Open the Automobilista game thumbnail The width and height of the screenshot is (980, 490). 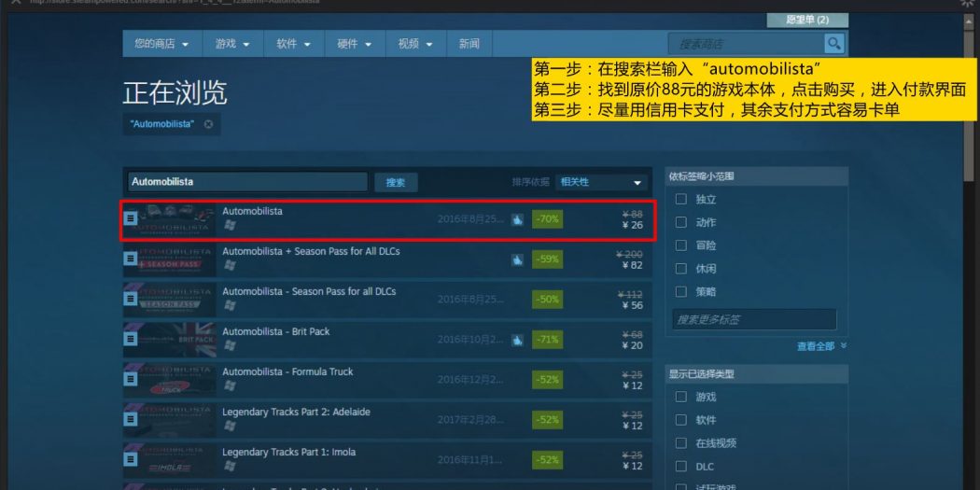(169, 218)
